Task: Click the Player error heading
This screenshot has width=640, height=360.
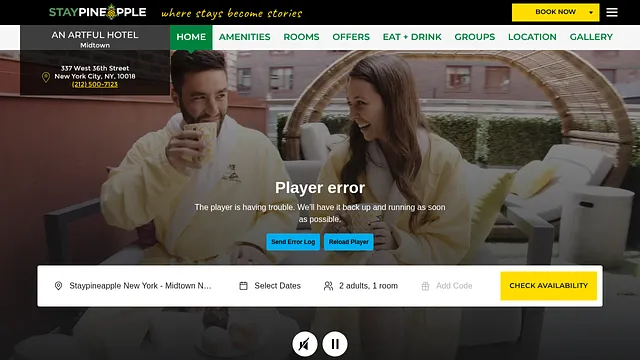Action: (320, 188)
